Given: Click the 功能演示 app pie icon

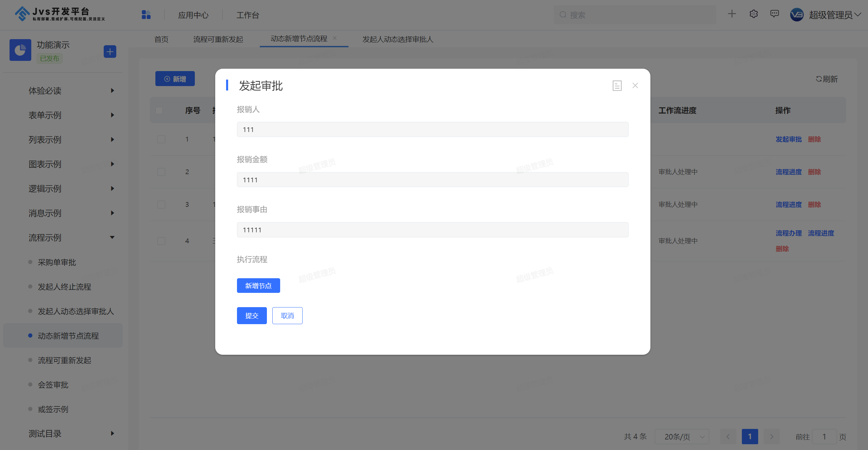Looking at the screenshot, I should click(20, 50).
